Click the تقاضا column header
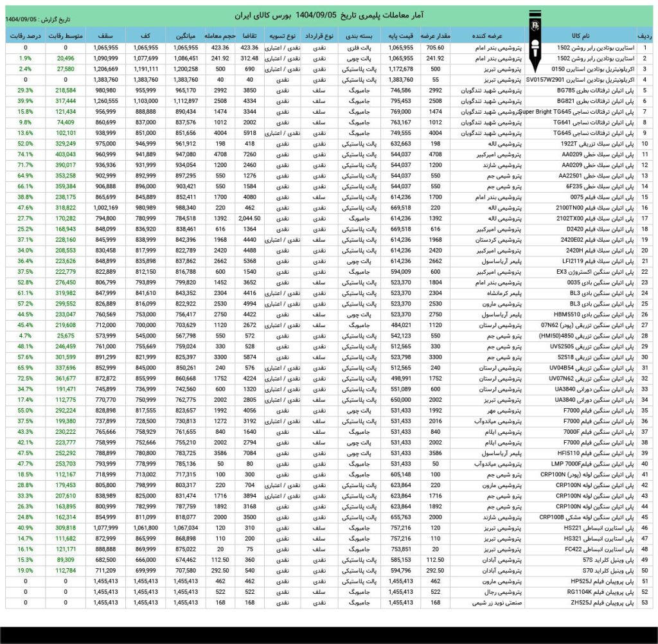 pos(250,36)
